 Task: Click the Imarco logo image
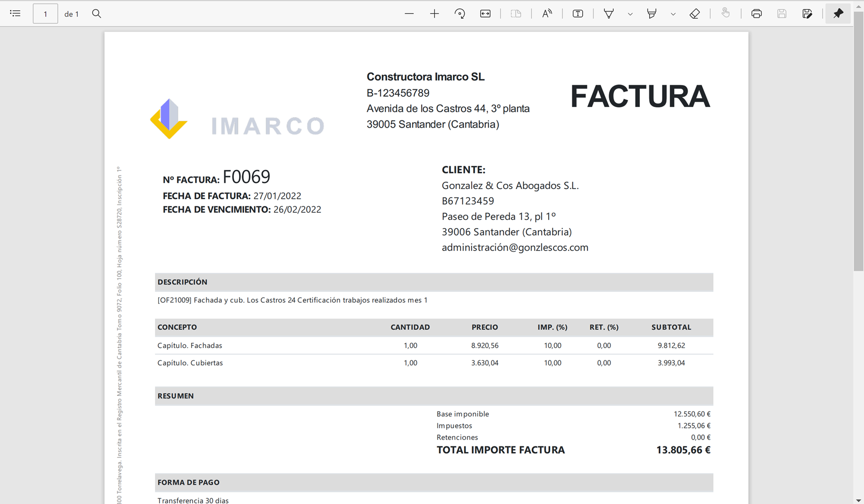point(238,119)
